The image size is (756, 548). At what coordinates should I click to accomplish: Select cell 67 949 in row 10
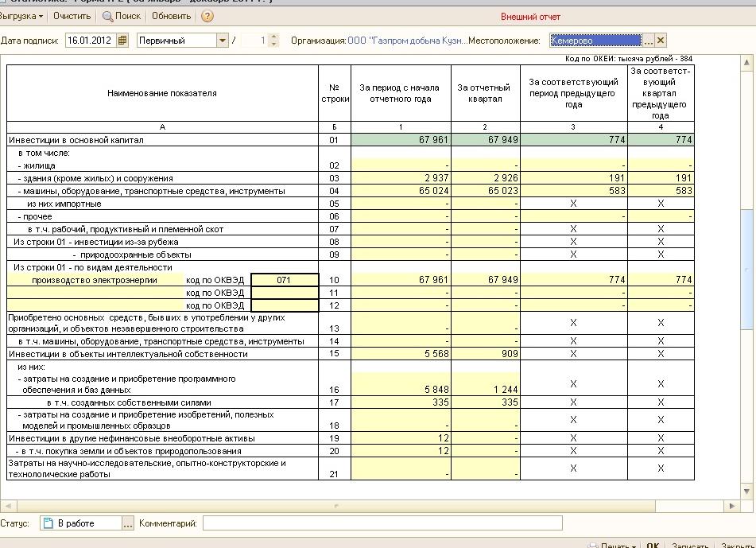click(x=486, y=280)
